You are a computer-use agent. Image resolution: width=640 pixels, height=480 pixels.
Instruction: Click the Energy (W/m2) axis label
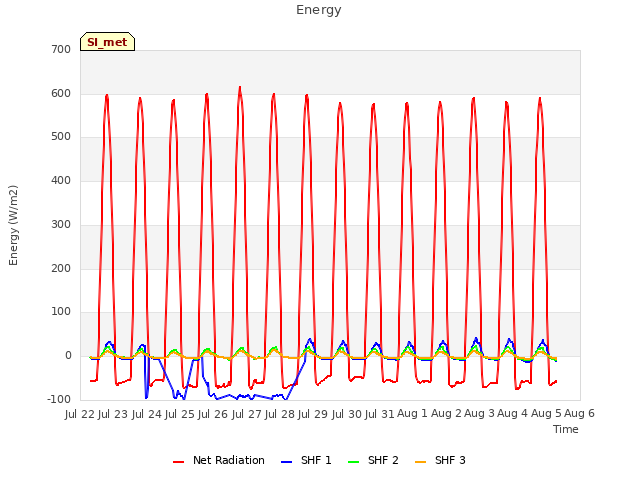point(13,225)
